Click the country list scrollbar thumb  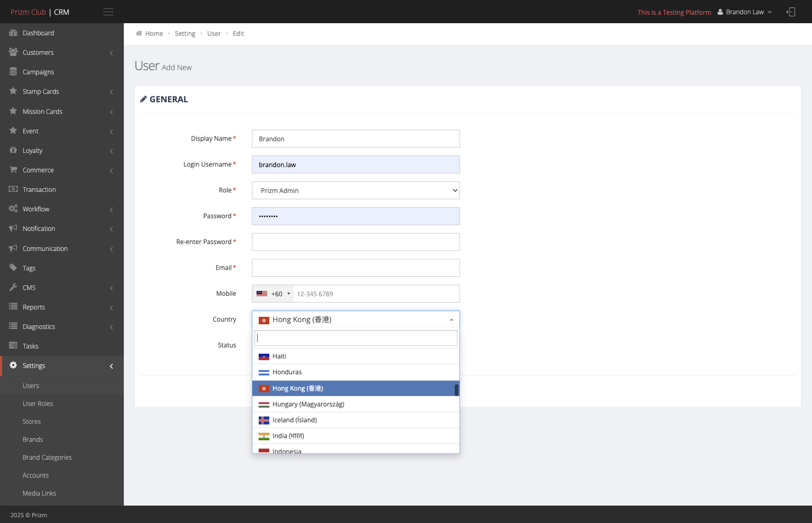click(x=456, y=390)
